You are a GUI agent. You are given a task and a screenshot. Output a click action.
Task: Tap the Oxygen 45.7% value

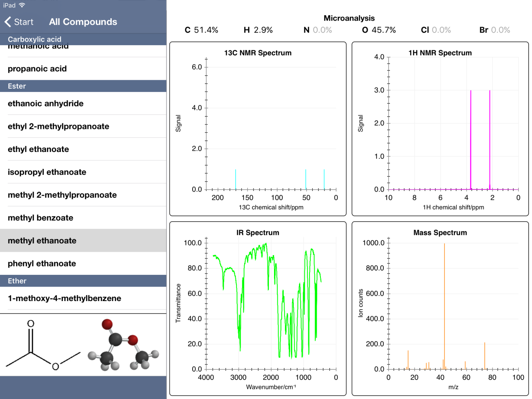pyautogui.click(x=379, y=30)
